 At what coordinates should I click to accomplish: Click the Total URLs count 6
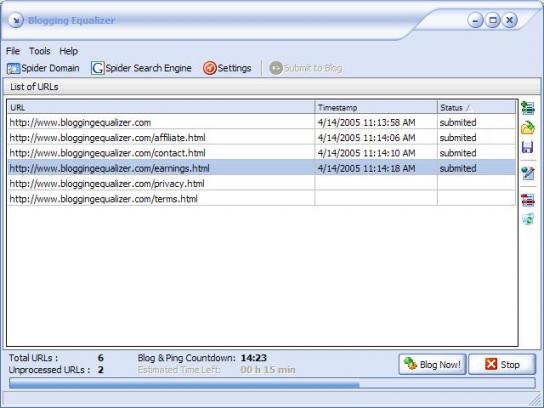[x=101, y=358]
